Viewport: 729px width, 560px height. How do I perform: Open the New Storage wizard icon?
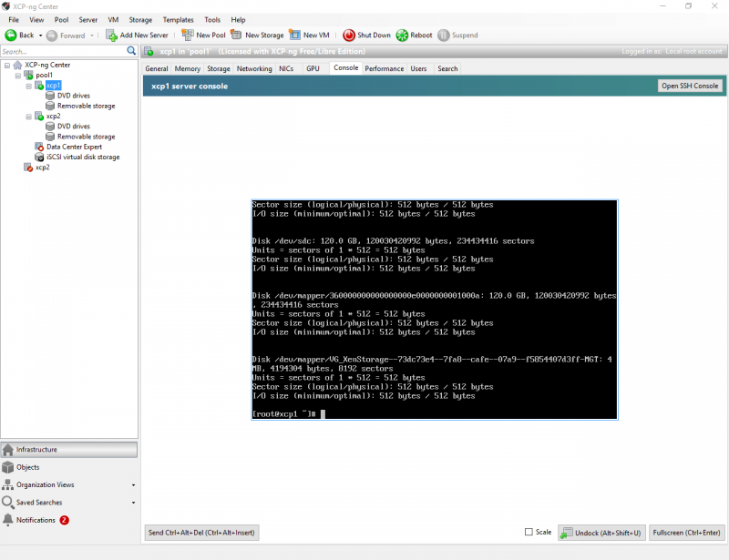237,36
